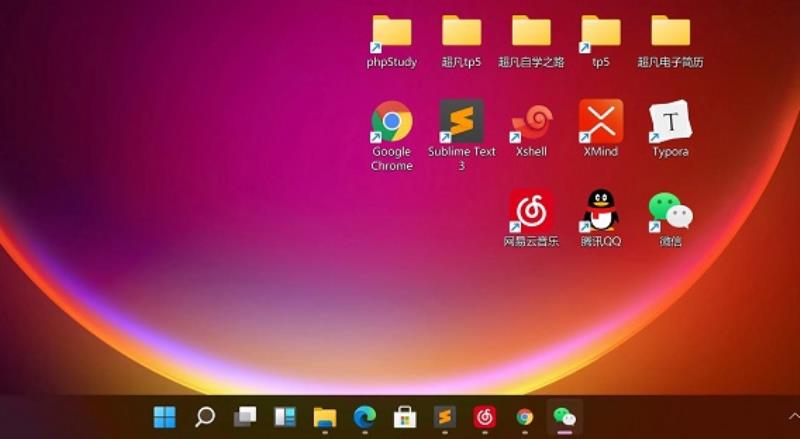This screenshot has width=800, height=439.
Task: Click the "超凡电子简历" label text
Action: click(x=670, y=62)
